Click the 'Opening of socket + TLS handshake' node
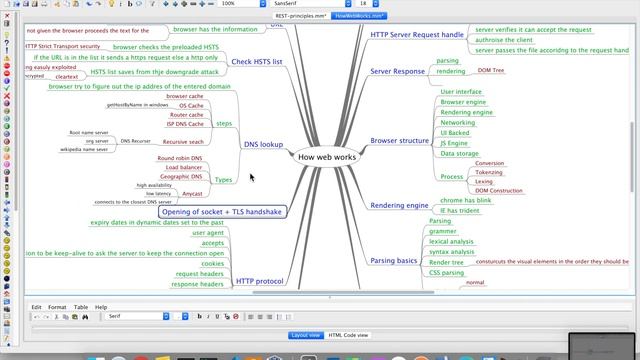 click(x=222, y=212)
